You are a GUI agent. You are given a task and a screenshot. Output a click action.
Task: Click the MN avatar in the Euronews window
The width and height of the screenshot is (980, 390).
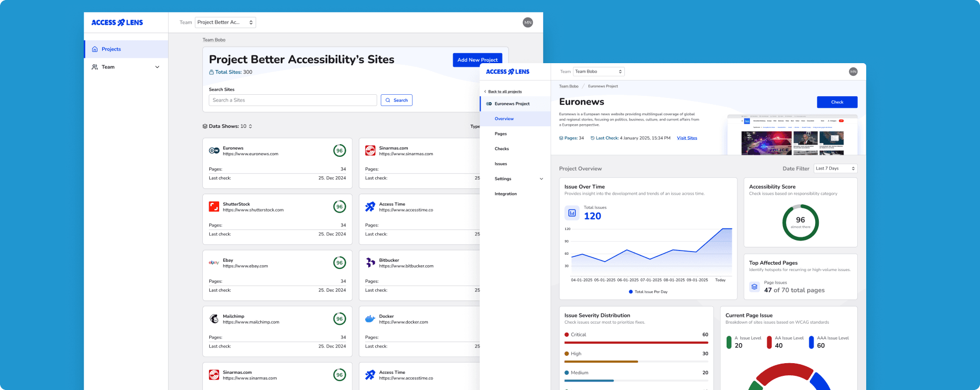pos(853,72)
